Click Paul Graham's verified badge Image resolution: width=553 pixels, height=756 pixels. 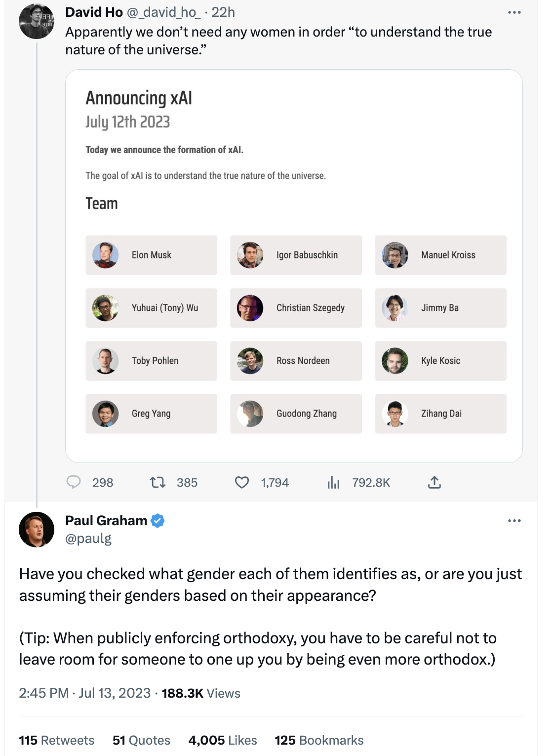point(158,520)
